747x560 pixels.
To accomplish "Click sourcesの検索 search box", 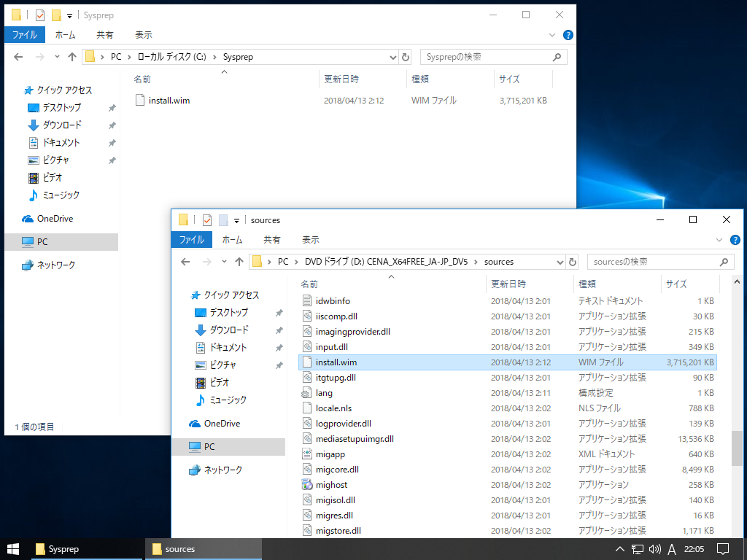I will coord(661,262).
